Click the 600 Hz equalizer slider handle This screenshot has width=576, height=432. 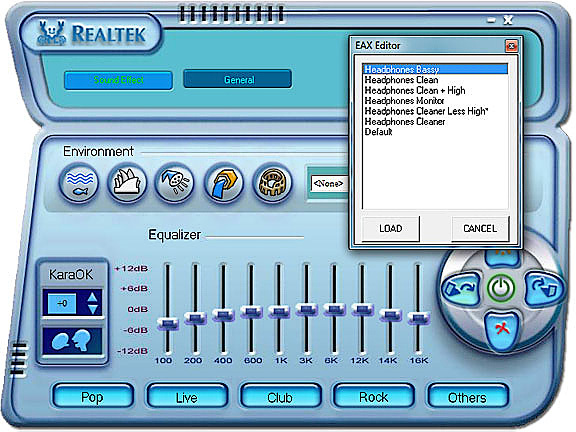click(251, 312)
